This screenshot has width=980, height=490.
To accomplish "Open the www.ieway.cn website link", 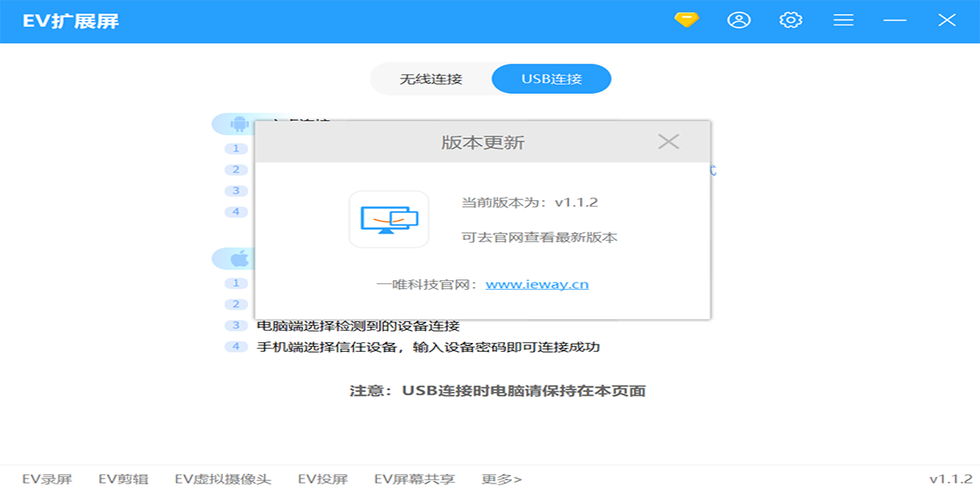I will tap(537, 284).
